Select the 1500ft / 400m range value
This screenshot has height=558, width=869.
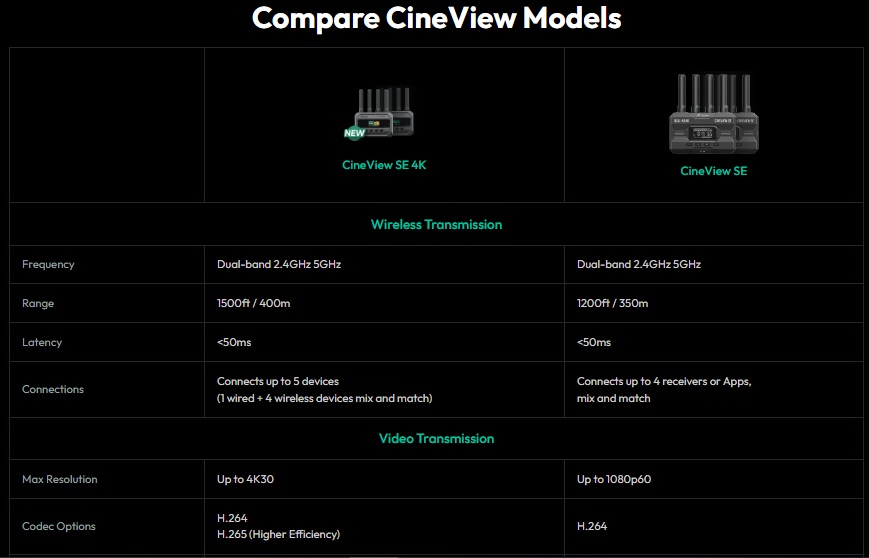(253, 303)
